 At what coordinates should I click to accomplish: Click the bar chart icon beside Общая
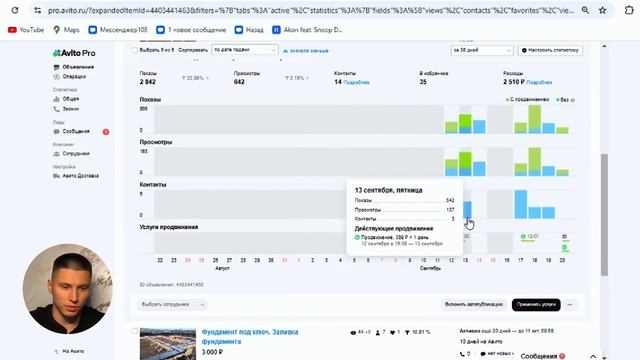coord(56,99)
